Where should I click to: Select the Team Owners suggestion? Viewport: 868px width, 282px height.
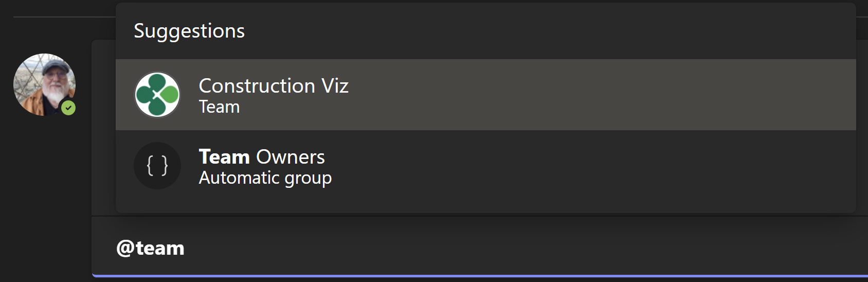(x=486, y=166)
